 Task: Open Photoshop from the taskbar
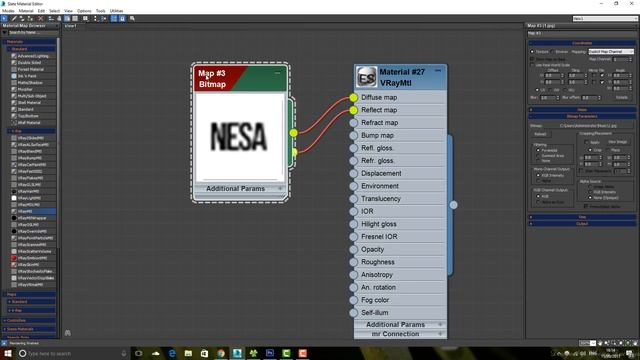pos(270,353)
